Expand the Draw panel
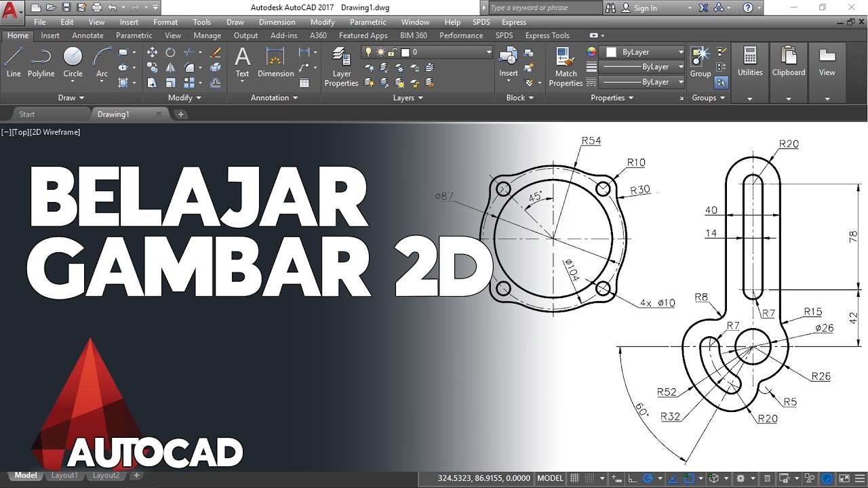 tap(71, 98)
